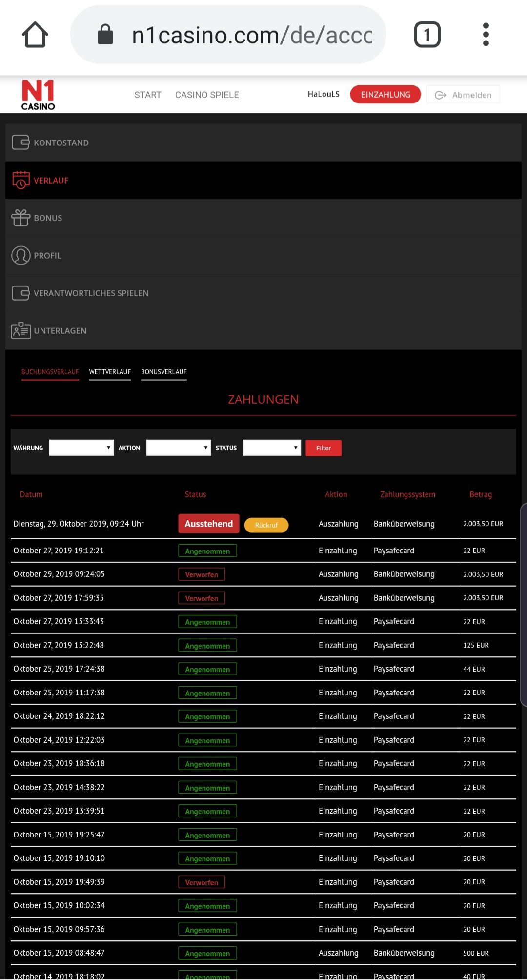Click date 'Oktober 15, 2019 19:10:10'

click(x=59, y=858)
